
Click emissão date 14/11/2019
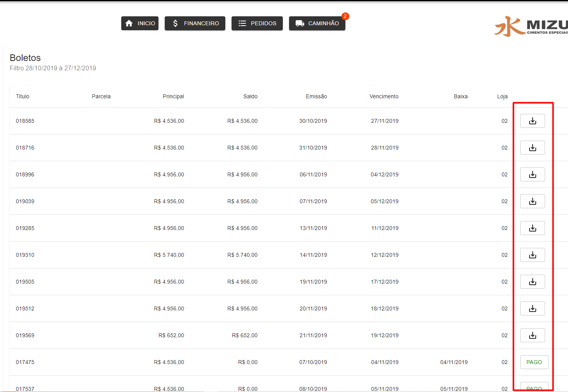coord(313,255)
